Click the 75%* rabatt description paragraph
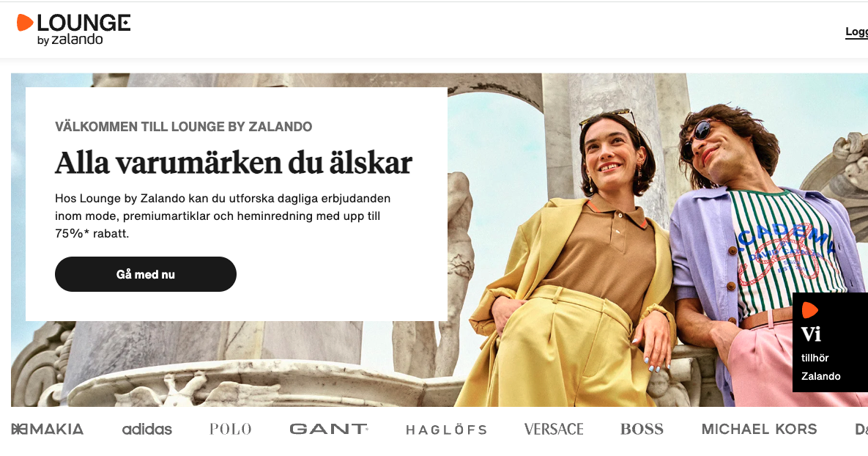Image resolution: width=868 pixels, height=456 pixels. click(223, 216)
